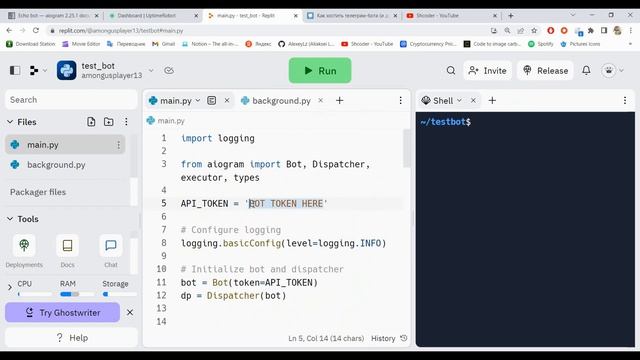
Task: Open background.py from the file tree
Action: click(x=65, y=164)
